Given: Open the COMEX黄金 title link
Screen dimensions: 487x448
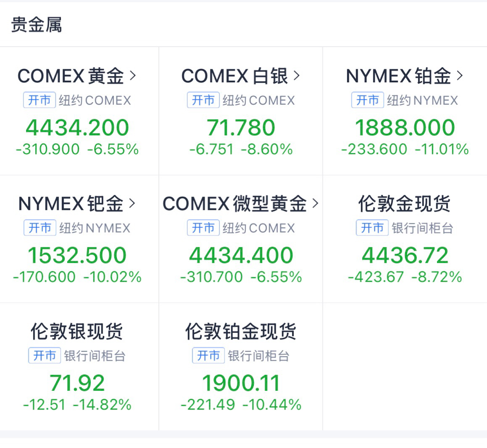Looking at the screenshot, I should pyautogui.click(x=71, y=76).
